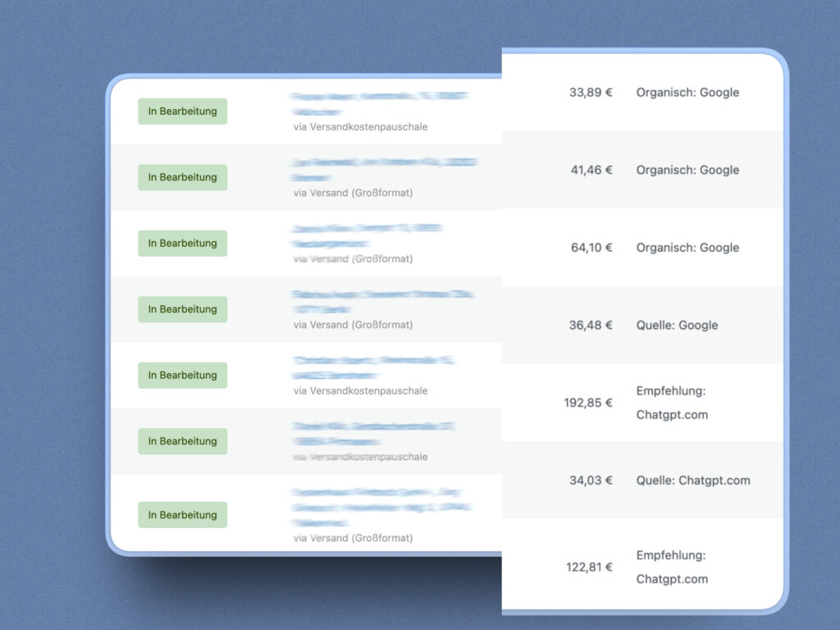Click the 36,48 € order amount
This screenshot has width=840, height=630.
coord(591,325)
